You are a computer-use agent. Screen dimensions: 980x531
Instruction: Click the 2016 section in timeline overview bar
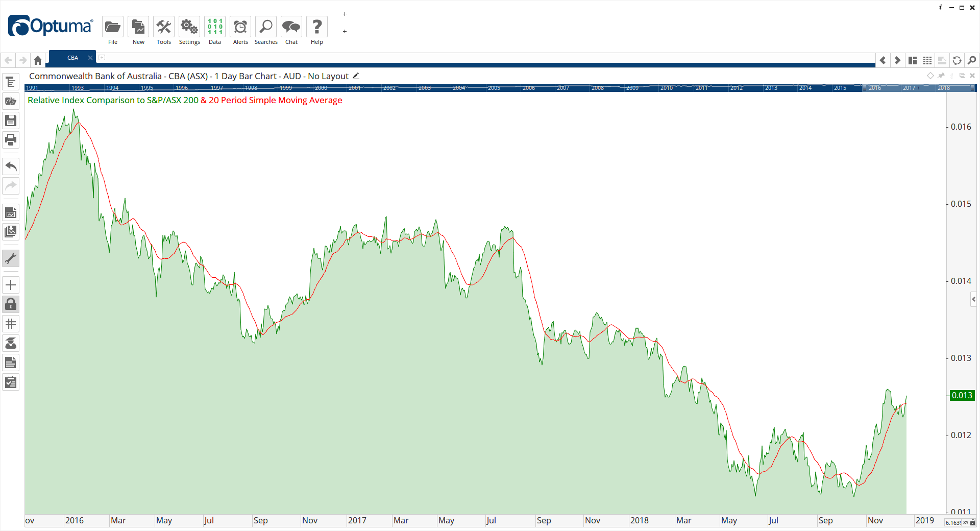874,88
